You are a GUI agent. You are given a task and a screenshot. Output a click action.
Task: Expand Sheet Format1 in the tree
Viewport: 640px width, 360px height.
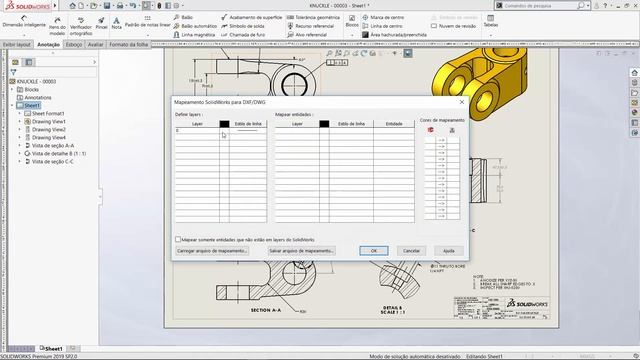(x=20, y=113)
